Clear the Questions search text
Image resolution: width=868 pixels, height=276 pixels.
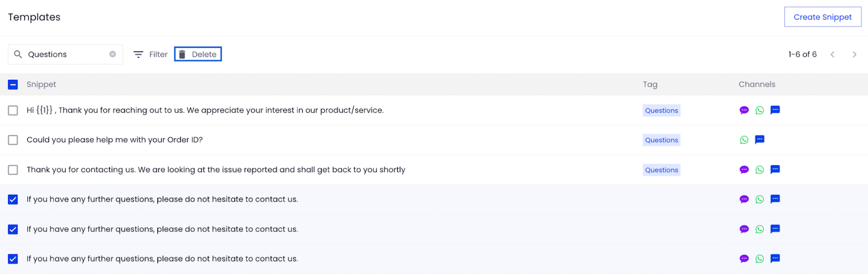pos(112,54)
